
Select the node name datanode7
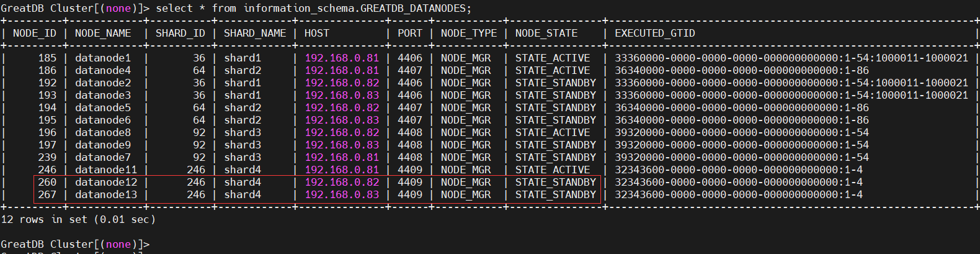[103, 158]
